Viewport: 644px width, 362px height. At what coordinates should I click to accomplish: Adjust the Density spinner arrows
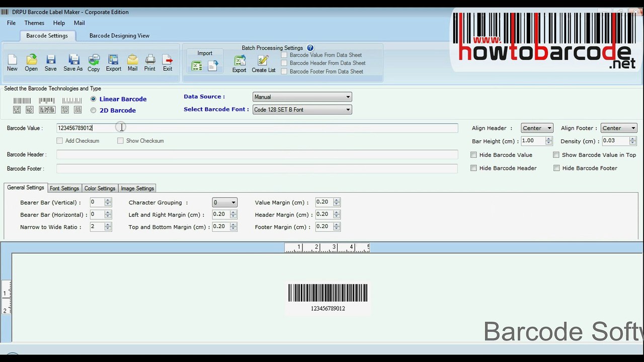[632, 141]
